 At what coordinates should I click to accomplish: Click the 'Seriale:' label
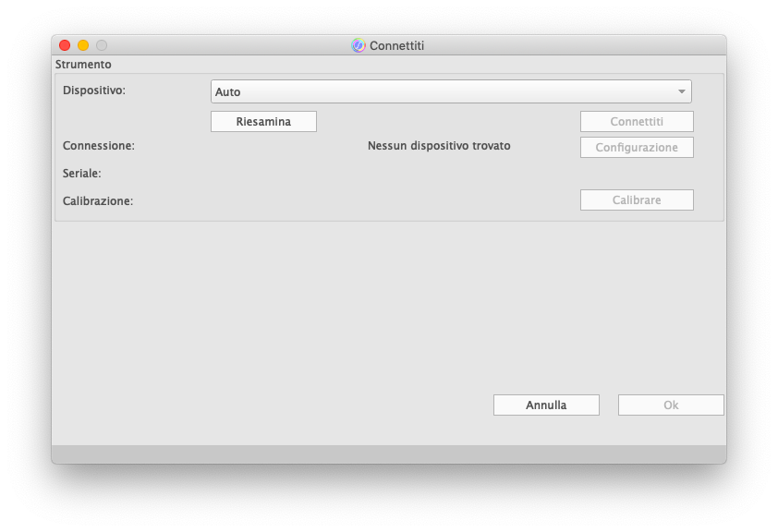pyautogui.click(x=82, y=174)
